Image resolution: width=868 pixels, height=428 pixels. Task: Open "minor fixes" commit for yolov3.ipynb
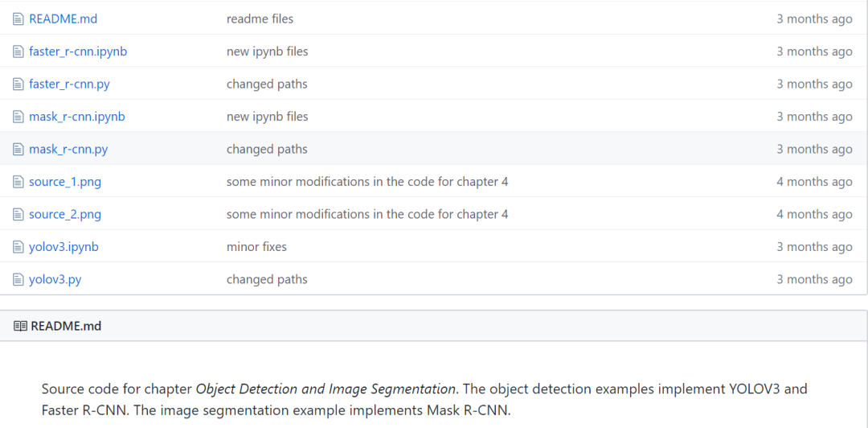tap(256, 247)
